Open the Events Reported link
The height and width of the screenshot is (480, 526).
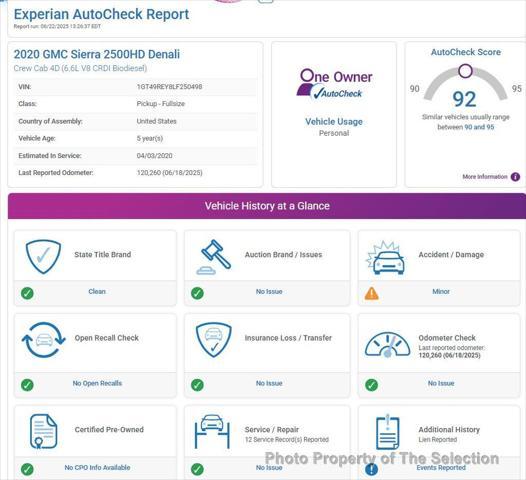coord(441,468)
